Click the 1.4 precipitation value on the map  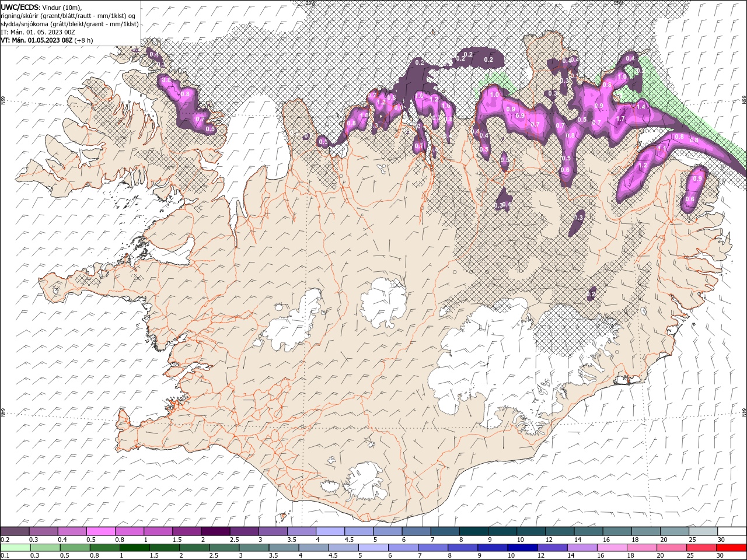pos(641,107)
